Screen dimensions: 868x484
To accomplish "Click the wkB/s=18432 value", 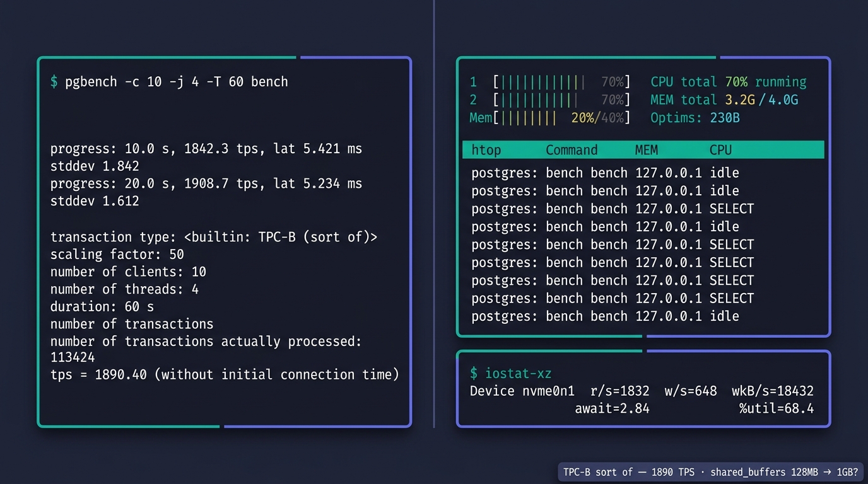I will pos(773,391).
